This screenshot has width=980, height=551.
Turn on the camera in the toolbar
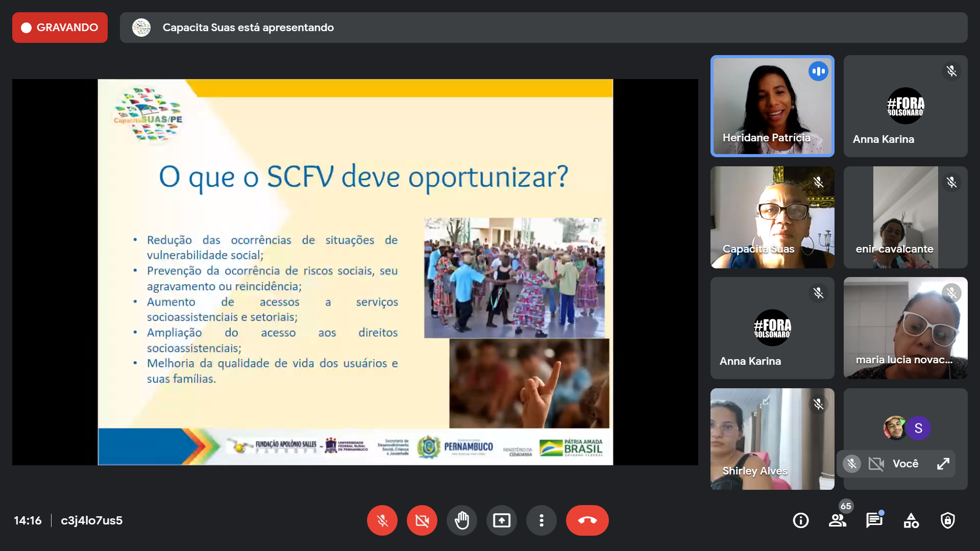[422, 520]
